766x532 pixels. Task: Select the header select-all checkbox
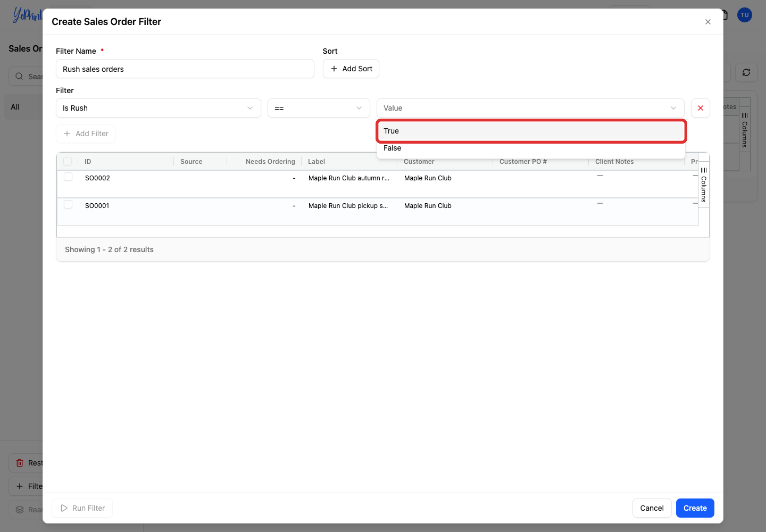pos(68,161)
